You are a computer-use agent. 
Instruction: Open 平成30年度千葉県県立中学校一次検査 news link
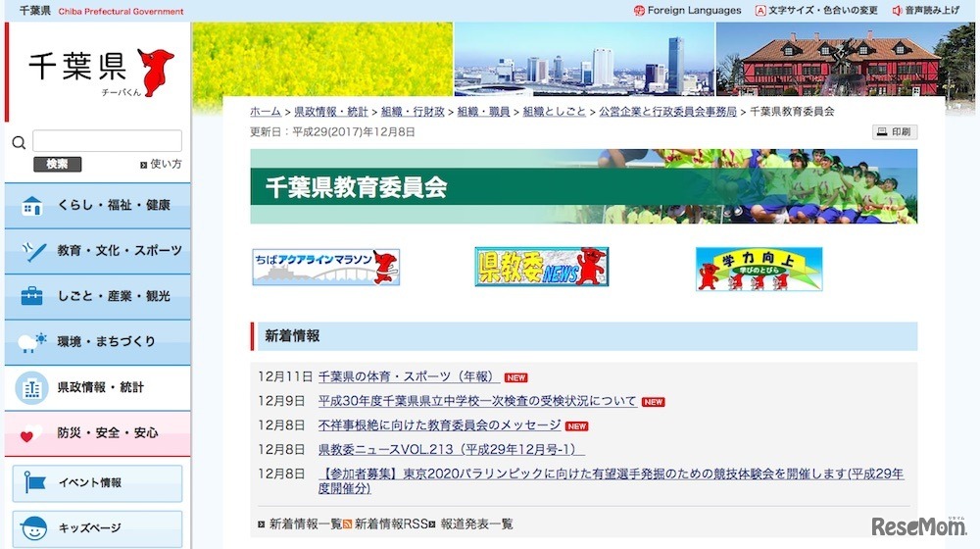pos(477,401)
